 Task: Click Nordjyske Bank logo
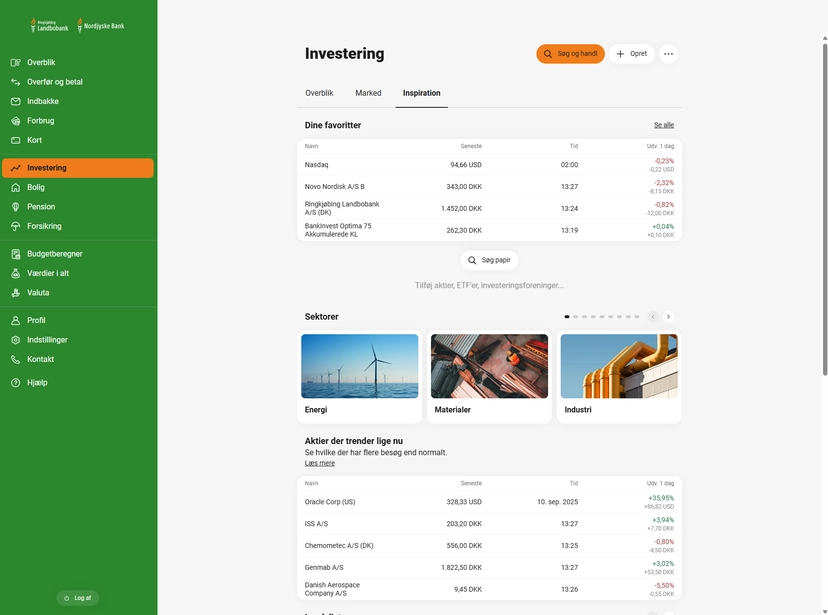point(101,25)
